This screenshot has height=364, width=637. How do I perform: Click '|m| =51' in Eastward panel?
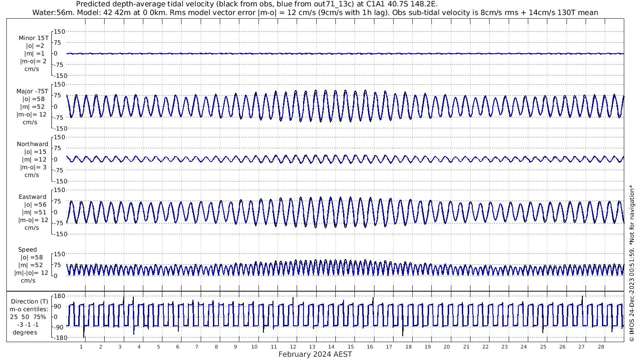(33, 212)
